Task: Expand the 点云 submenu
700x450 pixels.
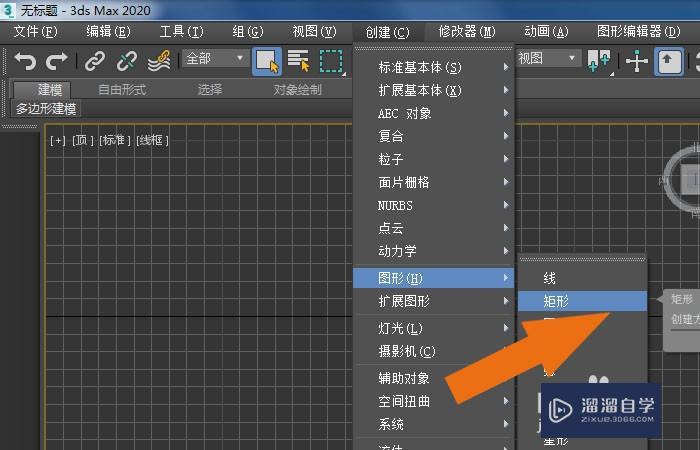Action: 433,228
